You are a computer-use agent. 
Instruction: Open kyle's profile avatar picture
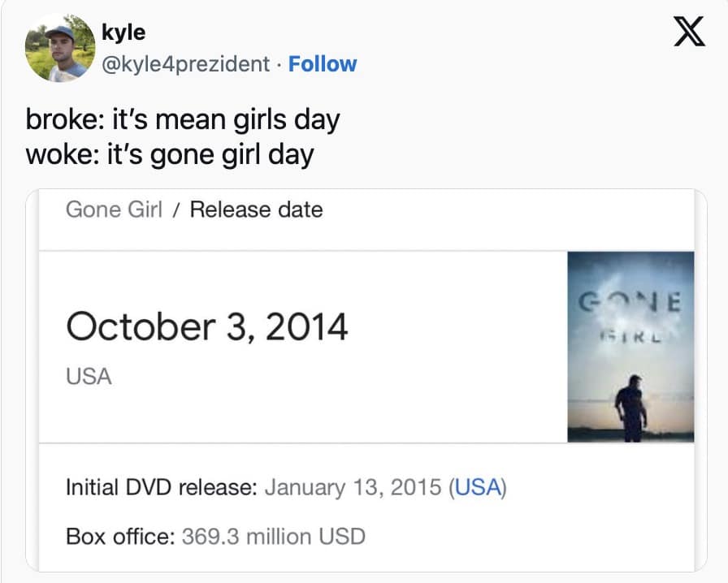coord(59,48)
